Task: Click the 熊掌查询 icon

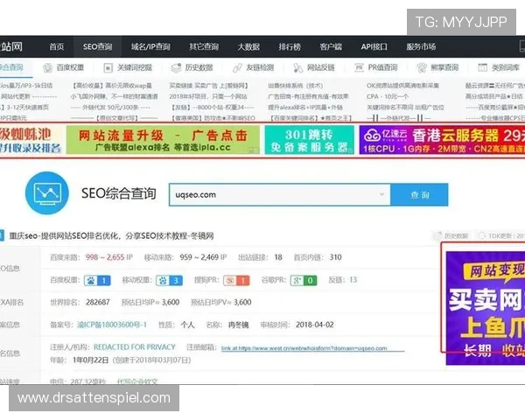Action: (422, 68)
